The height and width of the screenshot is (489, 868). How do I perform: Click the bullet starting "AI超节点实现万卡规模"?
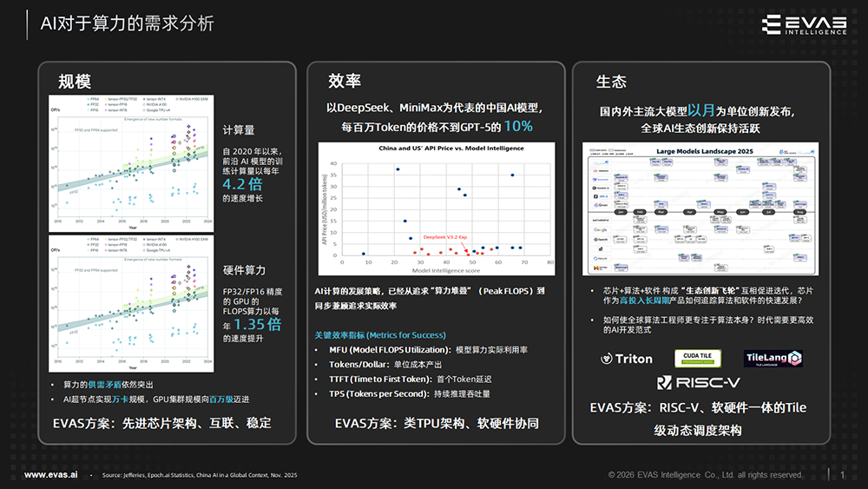[x=156, y=400]
